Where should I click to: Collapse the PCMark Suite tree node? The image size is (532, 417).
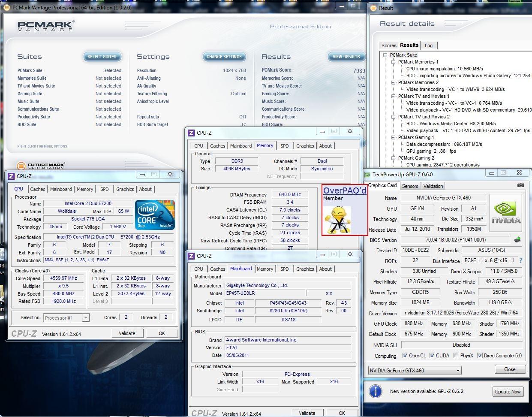pyautogui.click(x=385, y=55)
